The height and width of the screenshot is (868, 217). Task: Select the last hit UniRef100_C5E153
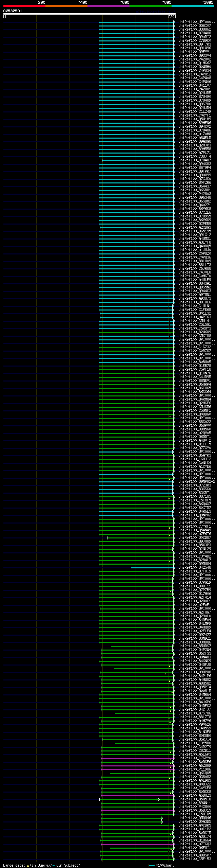[195, 859]
